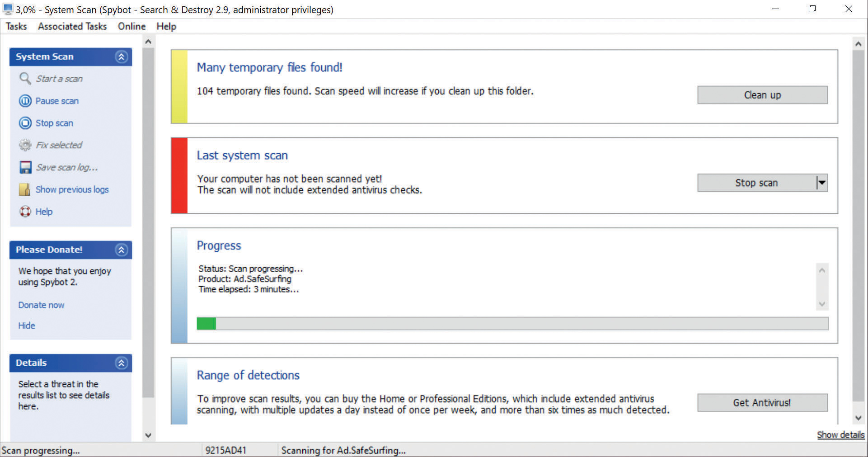Open the Associated Tasks menu
This screenshot has height=457, width=868.
72,26
